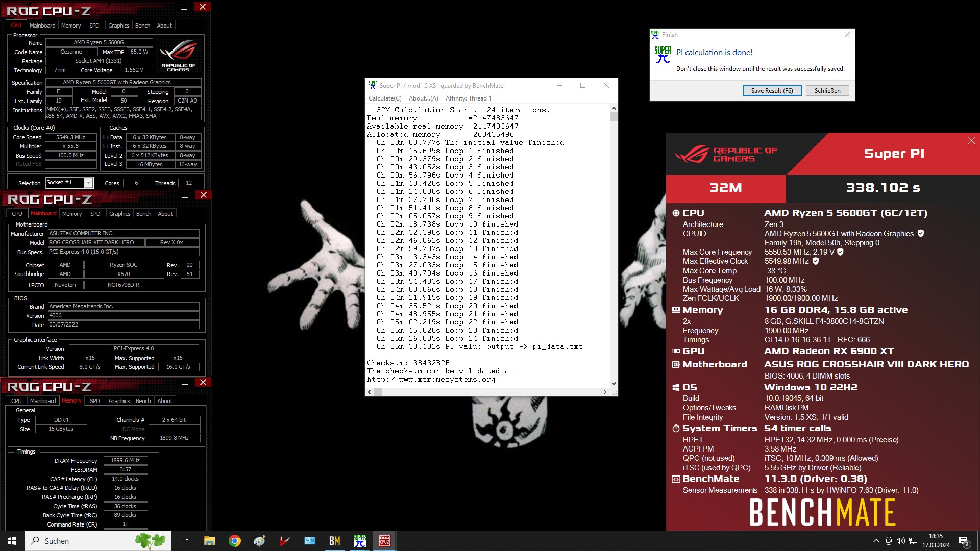Image resolution: width=980 pixels, height=551 pixels.
Task: Open the About...(A) menu in Super PI
Action: click(424, 98)
